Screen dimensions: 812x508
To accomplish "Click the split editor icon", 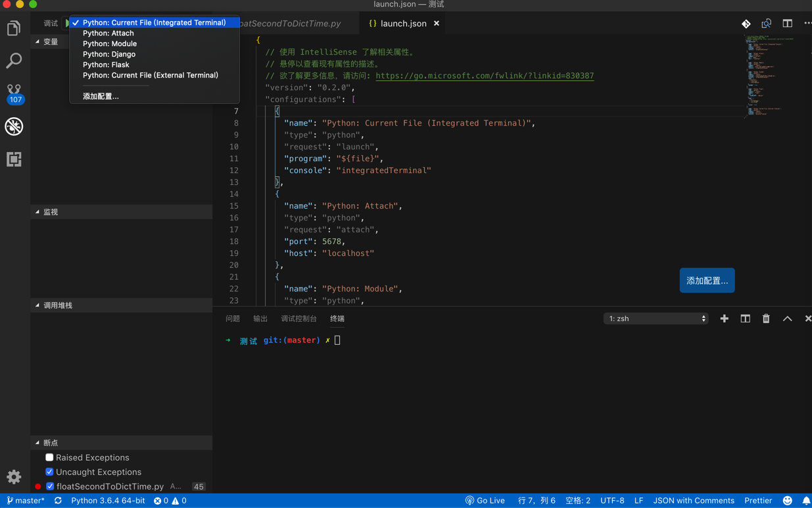I will tap(787, 24).
